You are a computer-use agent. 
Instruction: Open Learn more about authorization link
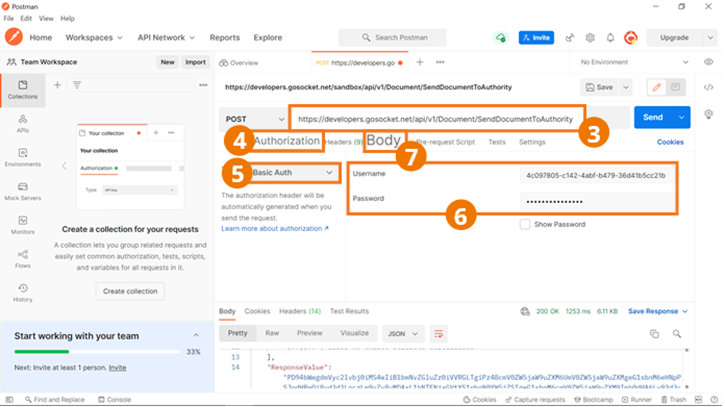point(275,228)
